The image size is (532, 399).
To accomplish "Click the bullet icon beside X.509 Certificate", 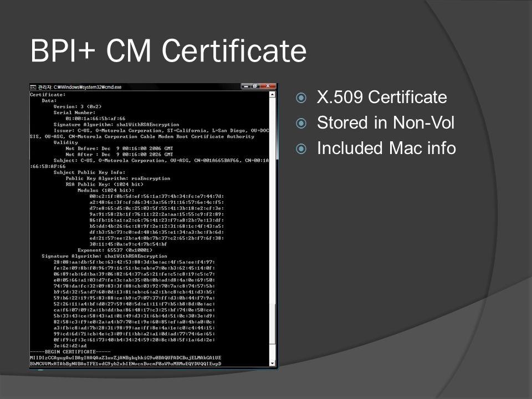I will tap(301, 98).
